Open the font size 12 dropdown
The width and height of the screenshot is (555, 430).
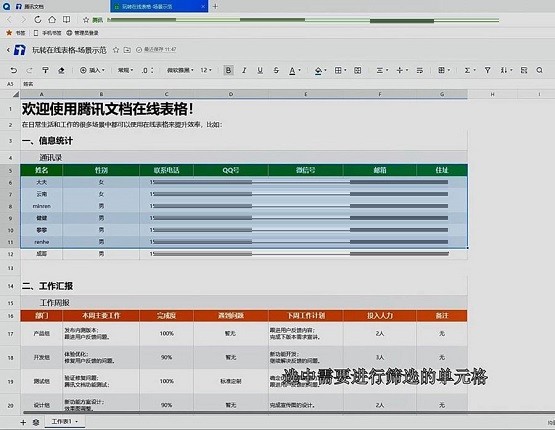click(x=206, y=70)
